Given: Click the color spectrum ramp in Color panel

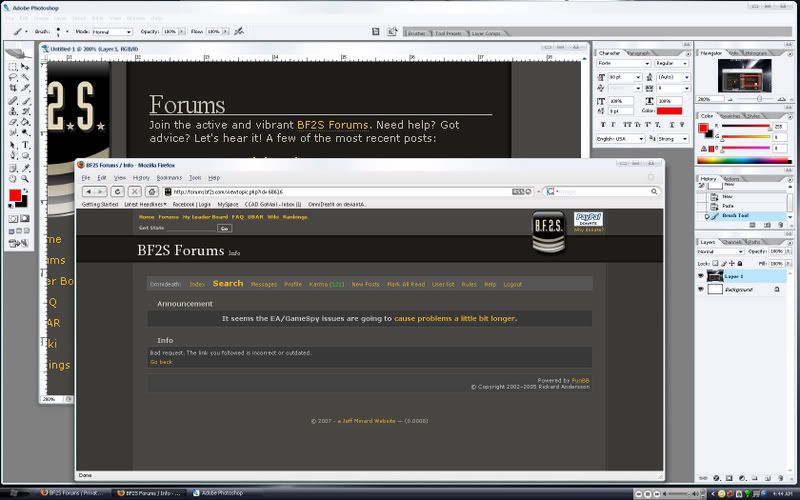Looking at the screenshot, I should pos(743,161).
